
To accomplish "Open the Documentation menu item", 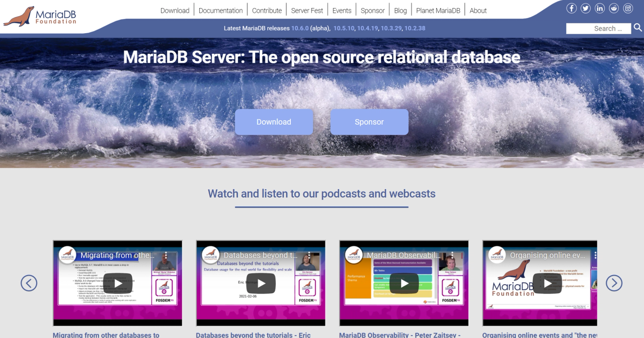I will click(220, 10).
